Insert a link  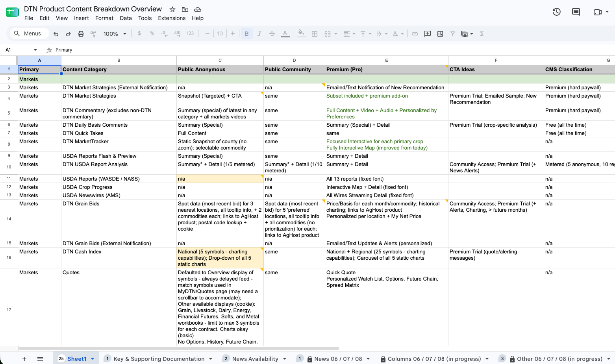[x=415, y=34]
